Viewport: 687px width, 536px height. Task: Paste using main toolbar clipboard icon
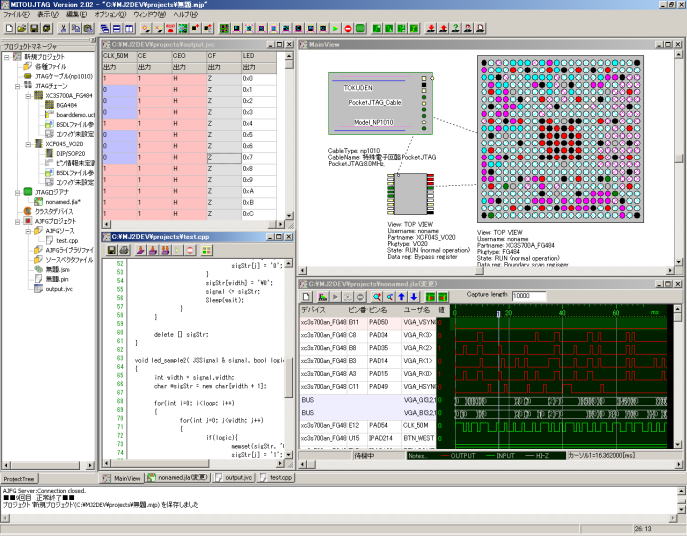coord(88,28)
